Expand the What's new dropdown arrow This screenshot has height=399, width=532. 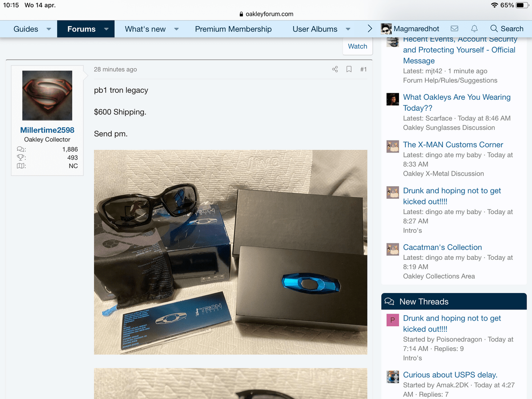pos(176,29)
